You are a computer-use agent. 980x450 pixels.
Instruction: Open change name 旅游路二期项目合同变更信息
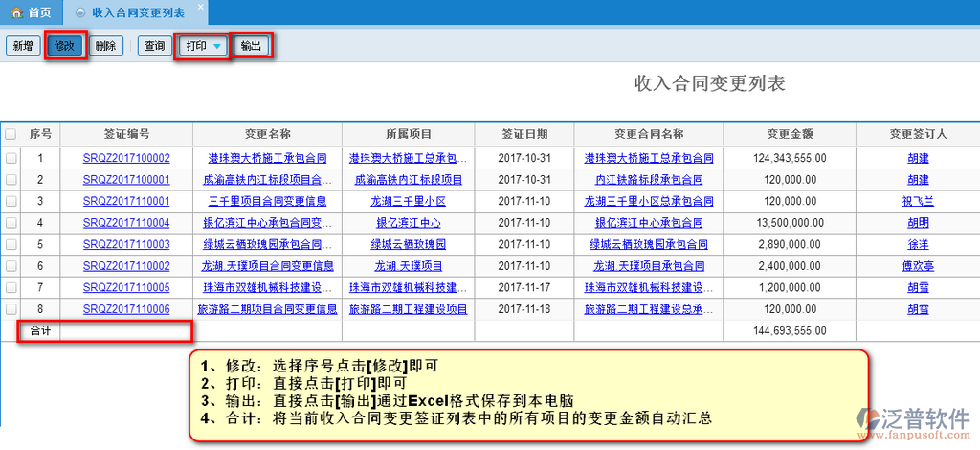[x=267, y=308]
